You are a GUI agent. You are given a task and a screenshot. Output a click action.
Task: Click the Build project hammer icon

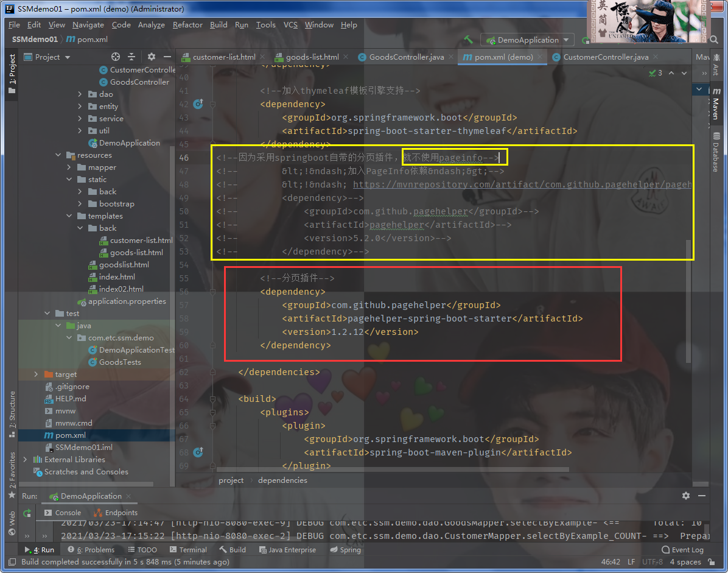click(468, 40)
